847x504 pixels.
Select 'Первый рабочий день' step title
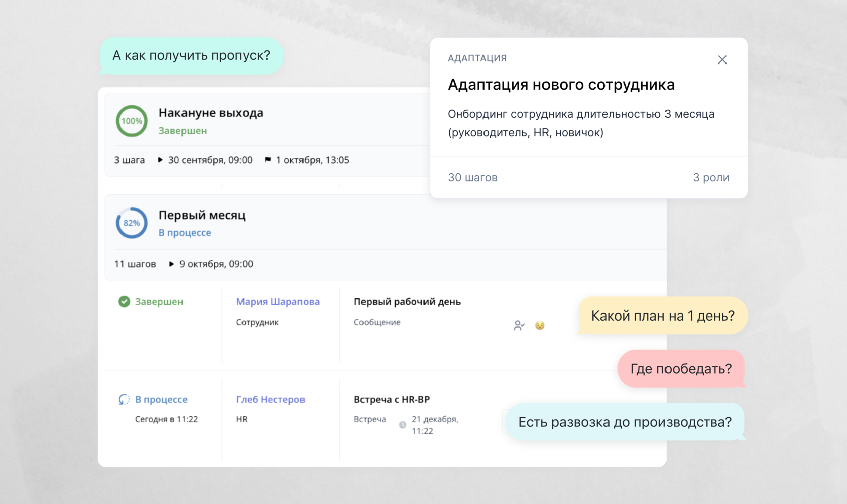[x=407, y=302]
